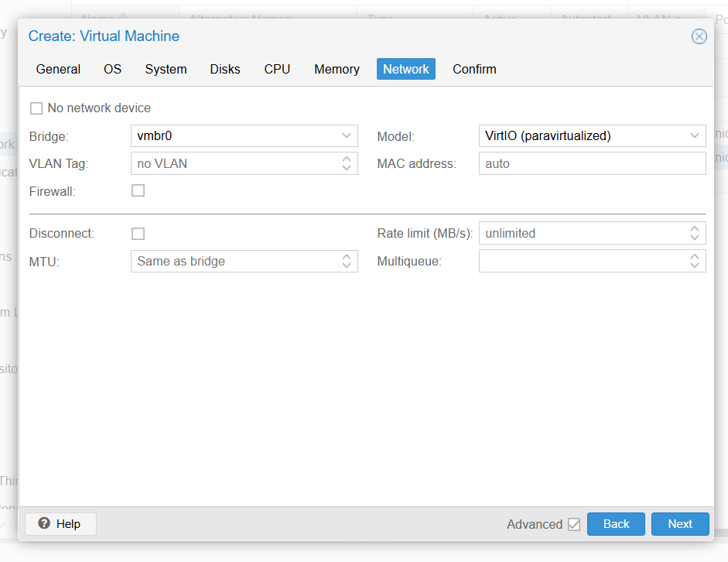Screen dimensions: 728x562
Task: Uncheck the Advanced option
Action: [x=573, y=524]
